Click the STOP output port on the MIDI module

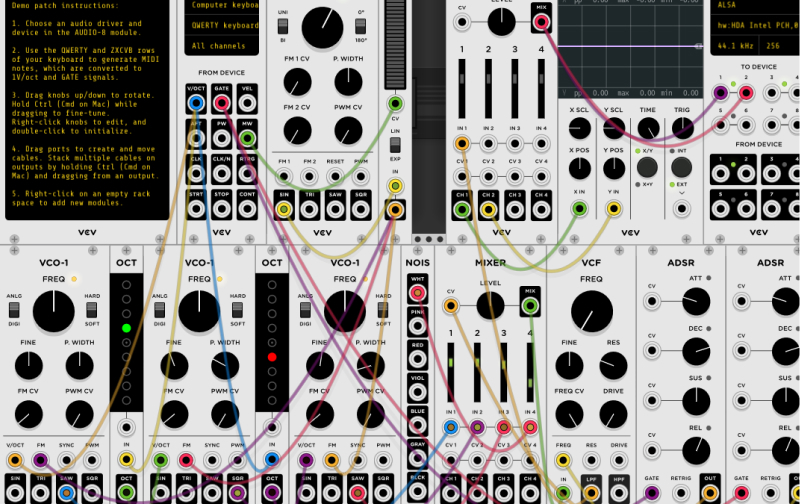coord(221,209)
